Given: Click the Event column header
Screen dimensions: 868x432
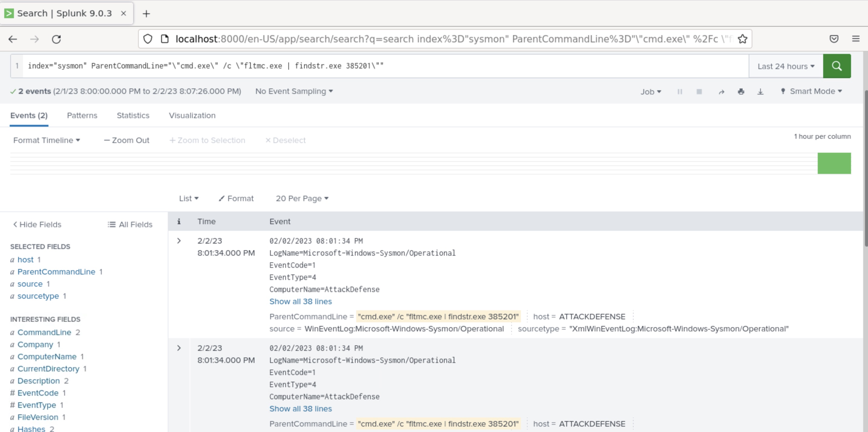Looking at the screenshot, I should pyautogui.click(x=280, y=221).
